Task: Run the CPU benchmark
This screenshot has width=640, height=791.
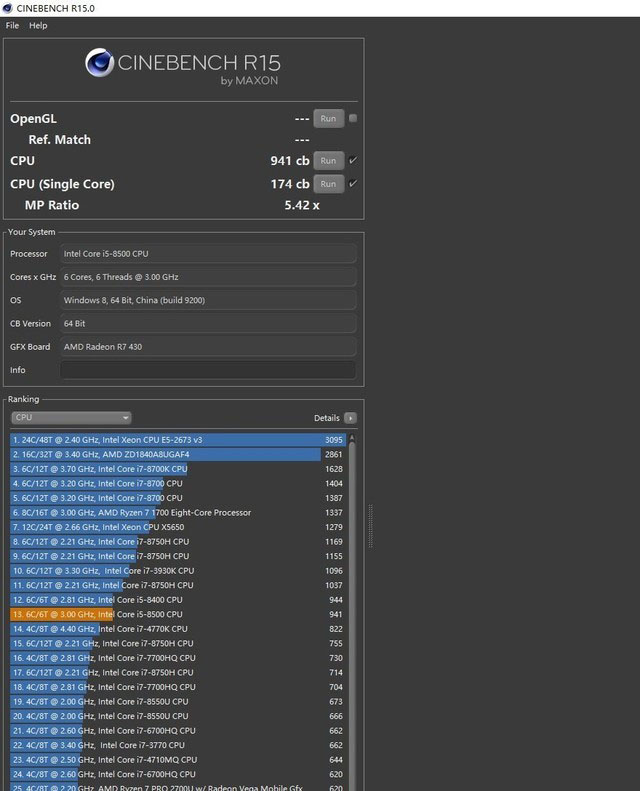Action: [x=328, y=161]
